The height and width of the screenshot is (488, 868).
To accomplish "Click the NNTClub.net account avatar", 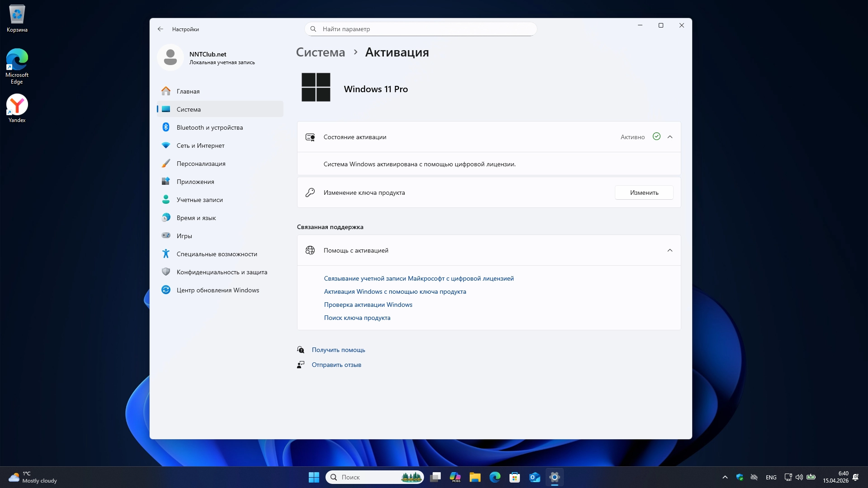I will coord(170,57).
